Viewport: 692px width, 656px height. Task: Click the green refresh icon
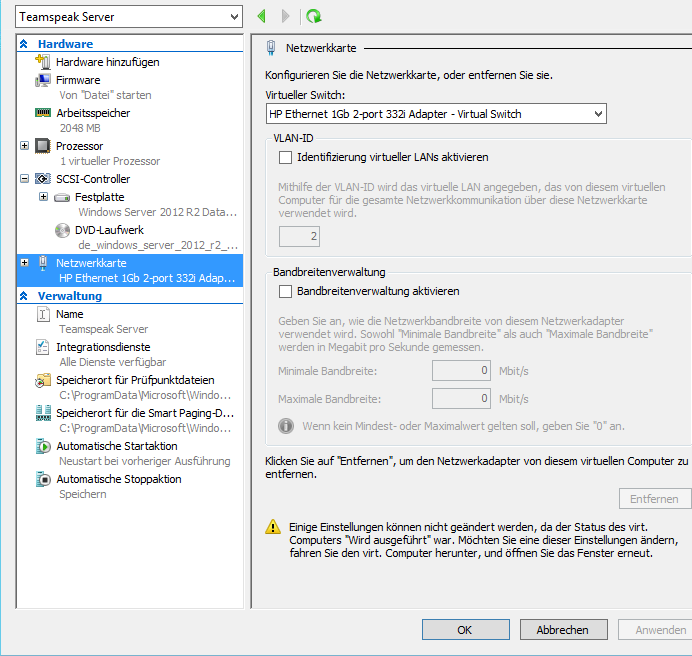[314, 17]
